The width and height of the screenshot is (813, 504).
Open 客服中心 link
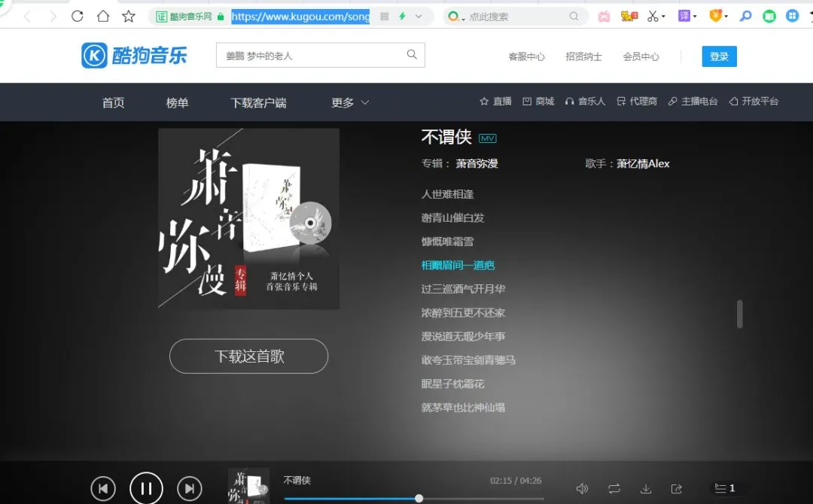(526, 56)
